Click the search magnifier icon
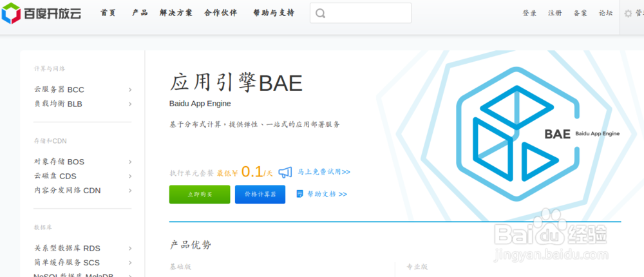The image size is (644, 277). pyautogui.click(x=320, y=13)
